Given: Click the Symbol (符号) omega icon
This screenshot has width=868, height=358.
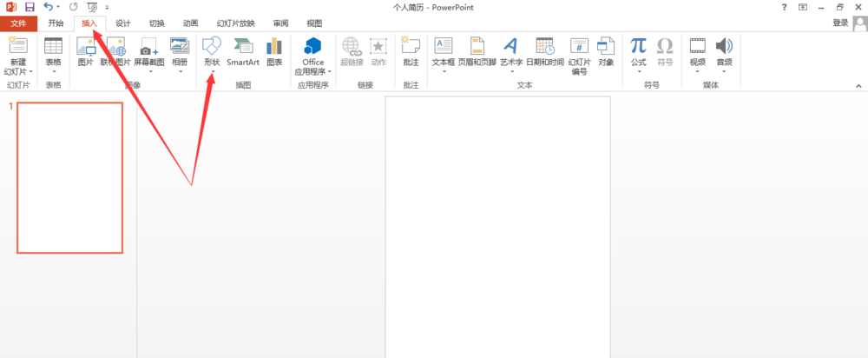Looking at the screenshot, I should pyautogui.click(x=664, y=45).
